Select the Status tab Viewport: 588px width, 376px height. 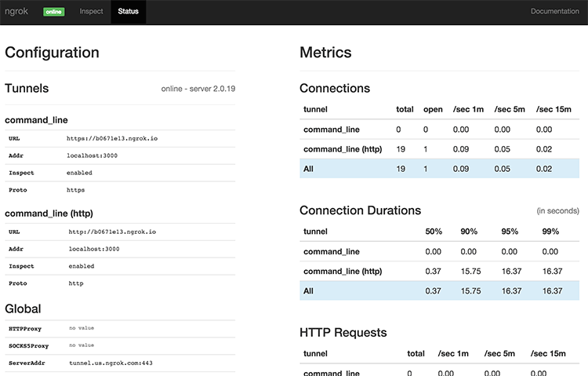point(129,11)
